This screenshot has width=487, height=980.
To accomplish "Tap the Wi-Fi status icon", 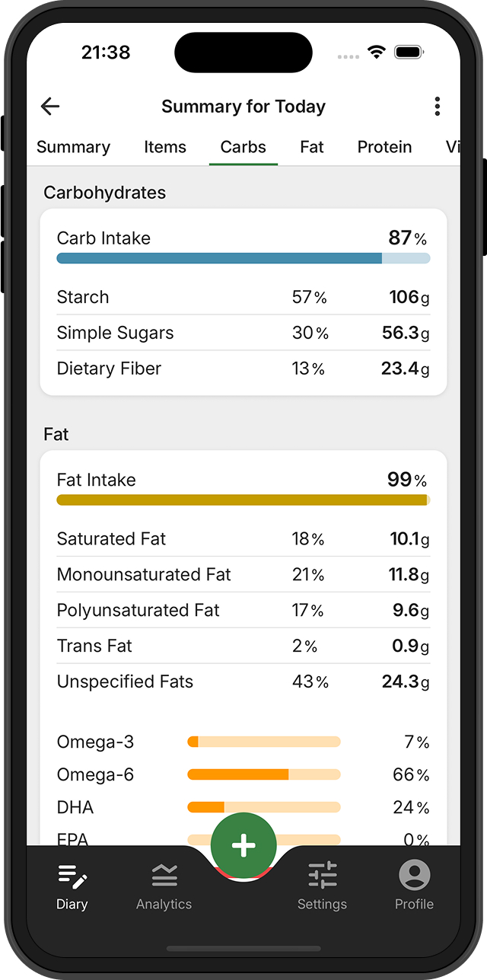I will coord(376,53).
